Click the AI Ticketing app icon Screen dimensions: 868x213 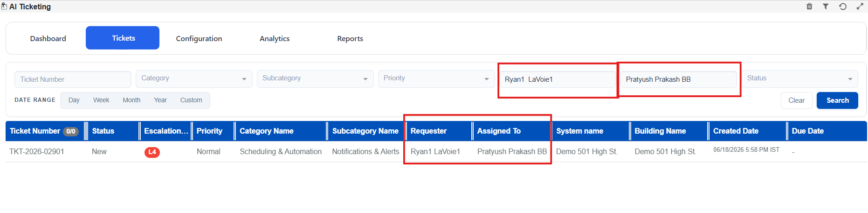[4, 7]
